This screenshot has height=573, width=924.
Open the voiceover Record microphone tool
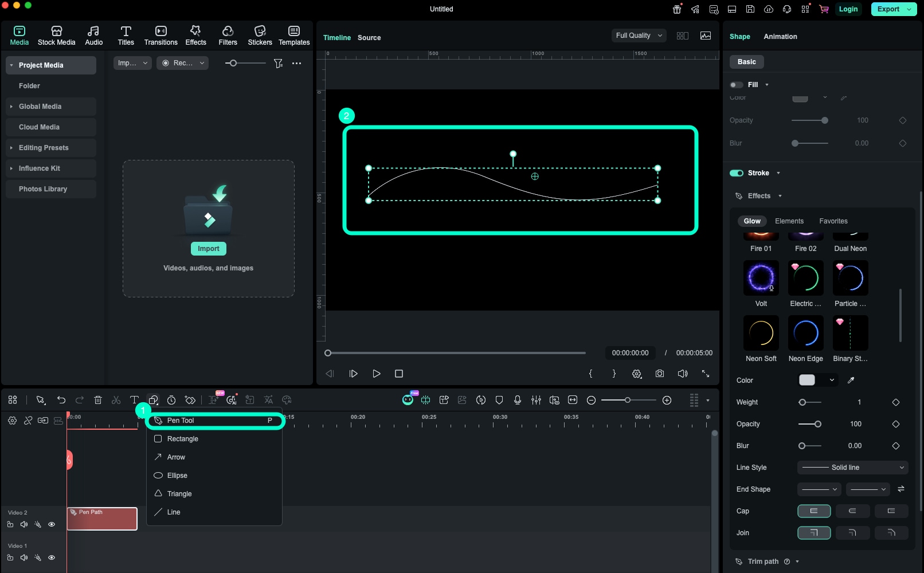click(518, 400)
